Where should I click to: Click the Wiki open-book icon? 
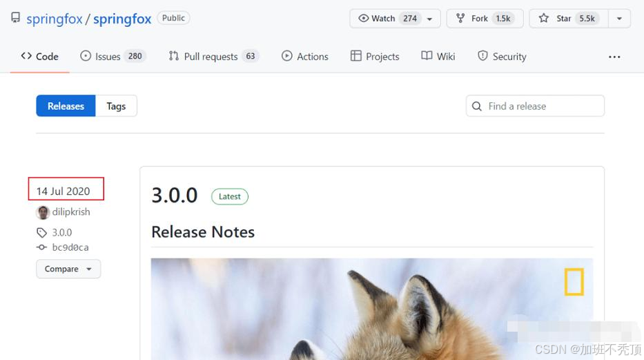pyautogui.click(x=427, y=56)
